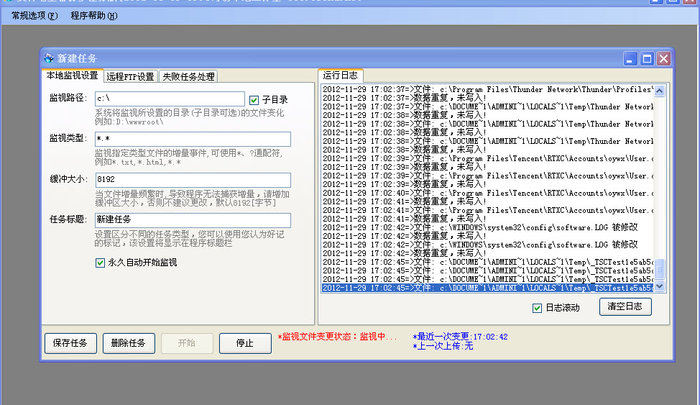Open the 程序帮助 menu
The width and height of the screenshot is (700, 405).
pyautogui.click(x=94, y=16)
